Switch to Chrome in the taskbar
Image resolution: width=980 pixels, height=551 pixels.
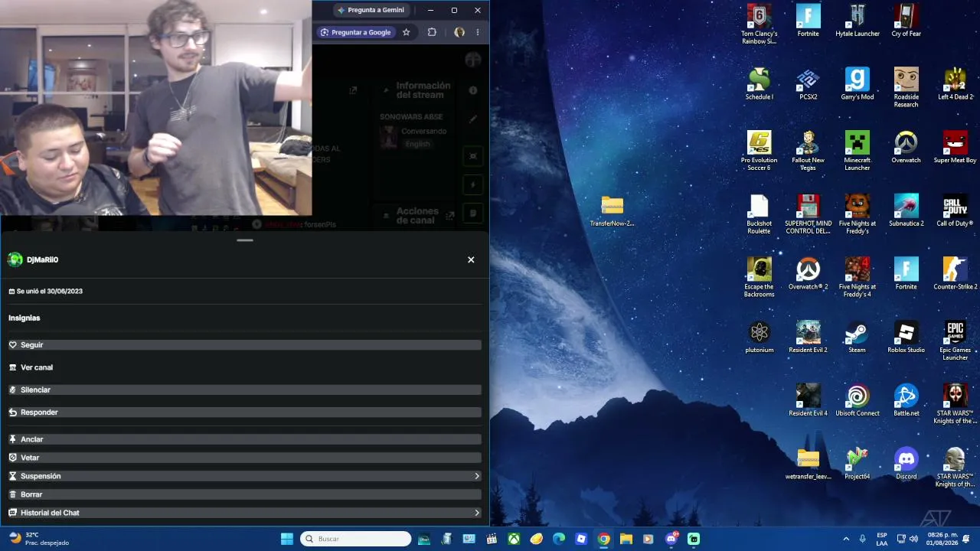603,539
